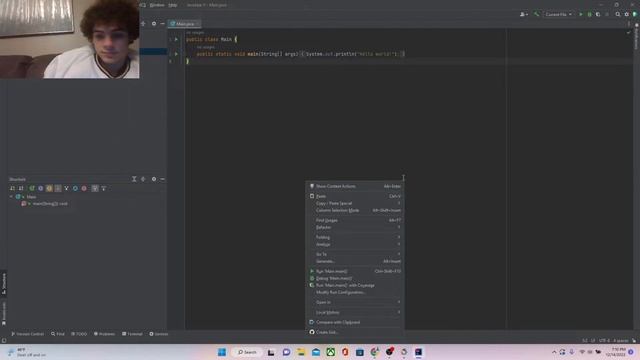
Task: Select Find Usages in context menu
Action: (355, 220)
